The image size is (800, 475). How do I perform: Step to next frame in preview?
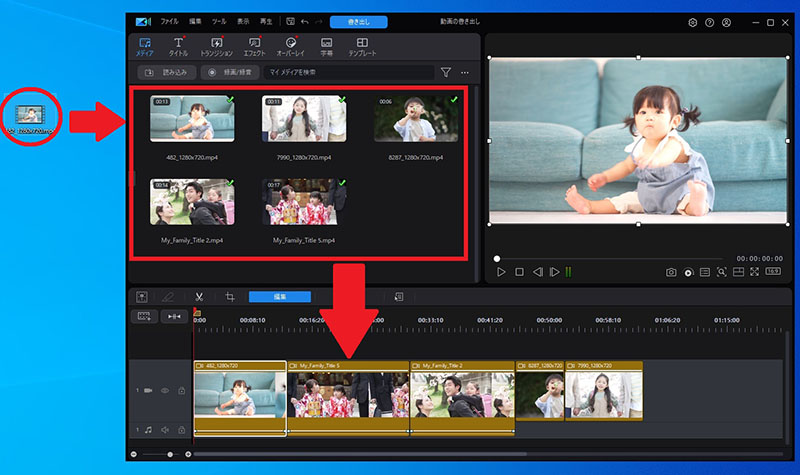click(555, 272)
